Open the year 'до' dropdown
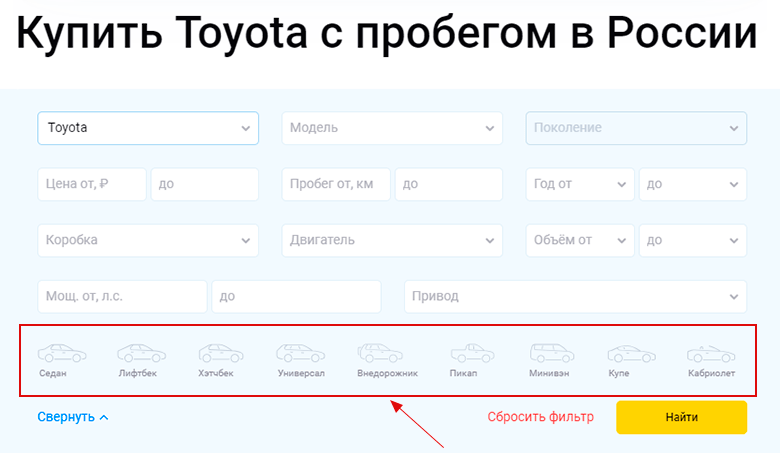 click(693, 184)
